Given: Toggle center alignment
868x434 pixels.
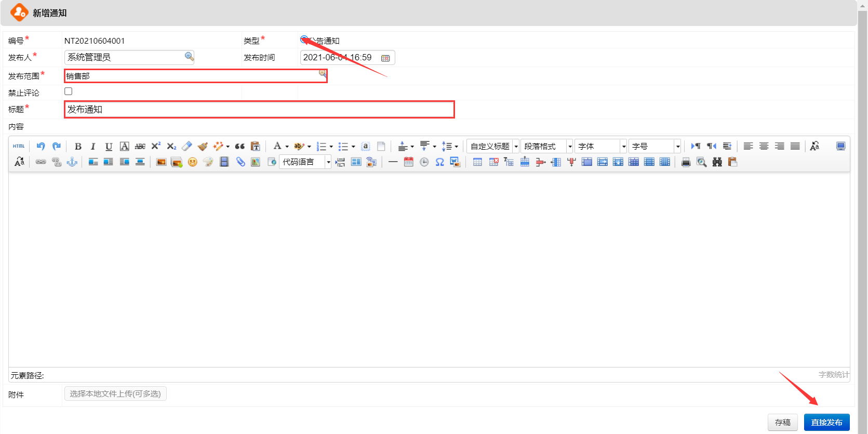Looking at the screenshot, I should [764, 146].
